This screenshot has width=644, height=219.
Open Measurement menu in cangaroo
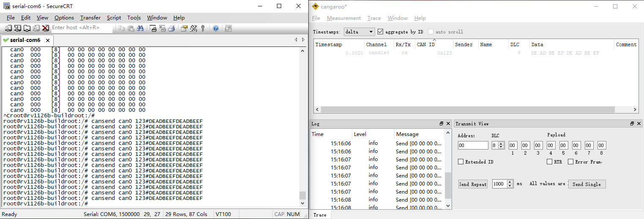pyautogui.click(x=344, y=18)
